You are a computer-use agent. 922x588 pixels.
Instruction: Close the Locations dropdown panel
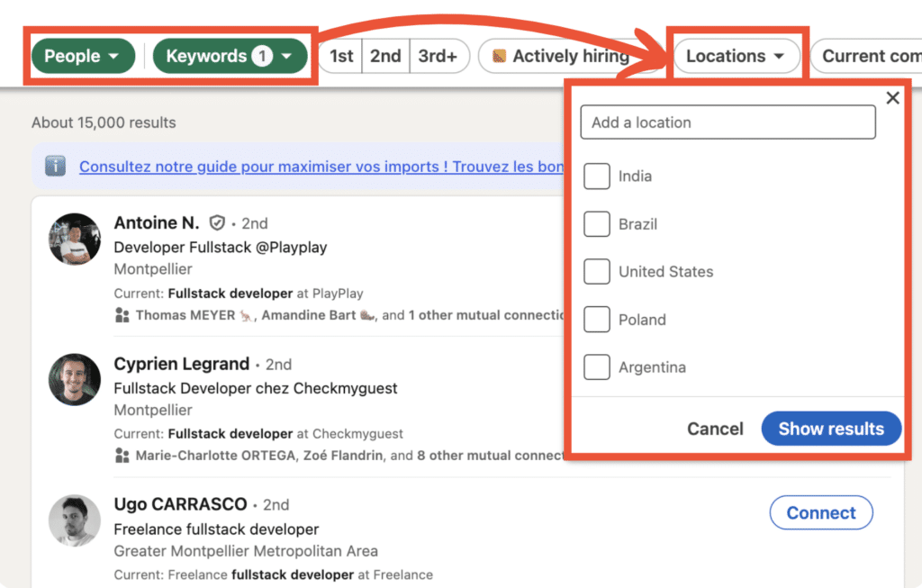coord(892,98)
